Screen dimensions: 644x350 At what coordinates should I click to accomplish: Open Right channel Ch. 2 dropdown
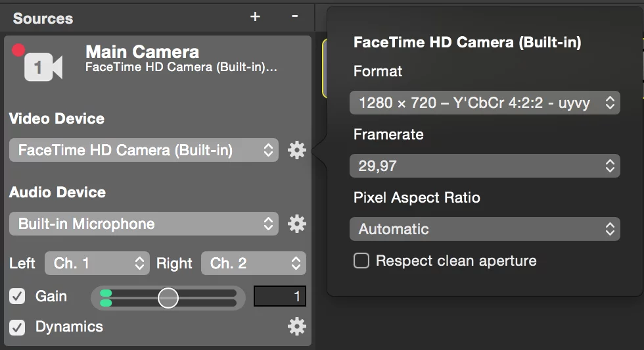point(254,263)
